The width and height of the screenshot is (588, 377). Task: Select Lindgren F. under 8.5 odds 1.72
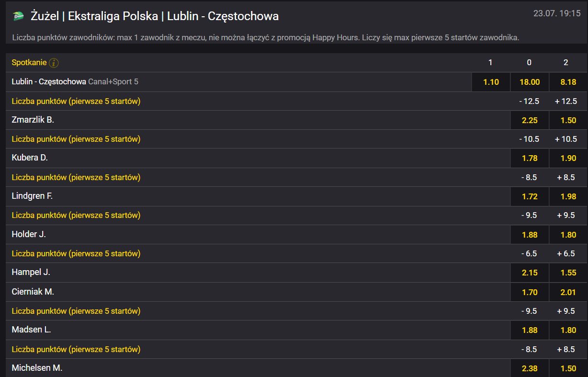pyautogui.click(x=530, y=196)
